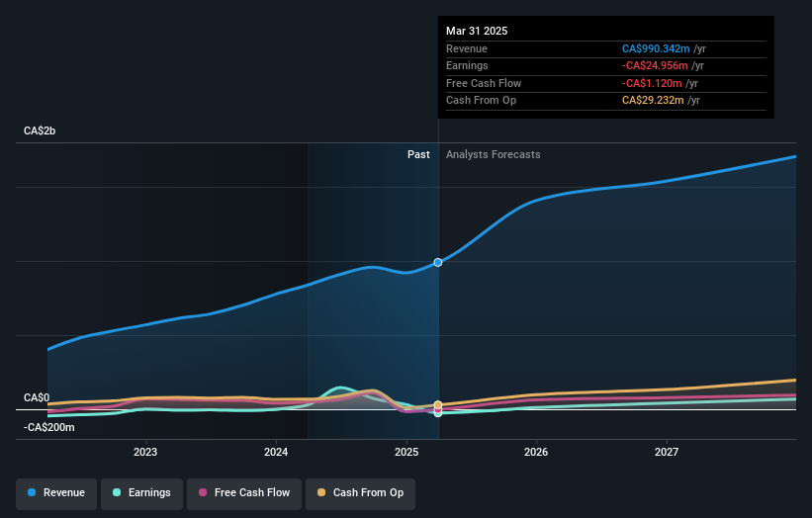Click the 2023 x-axis label

pyautogui.click(x=145, y=453)
